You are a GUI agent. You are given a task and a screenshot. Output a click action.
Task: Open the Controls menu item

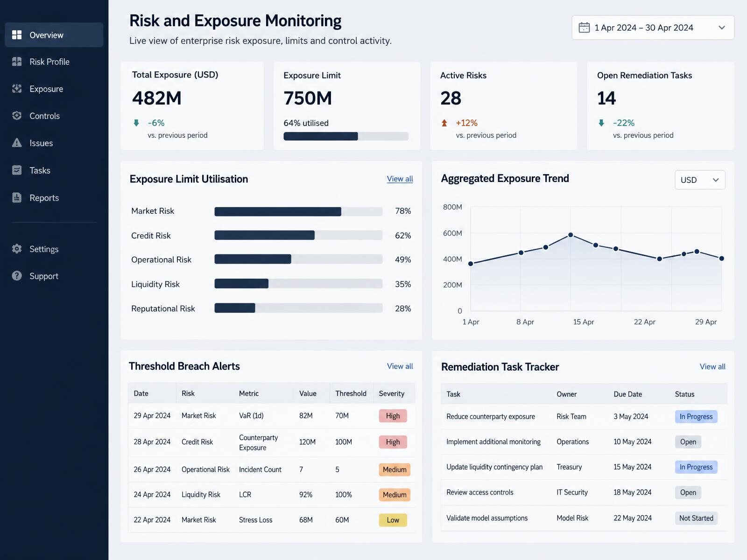pyautogui.click(x=54, y=116)
